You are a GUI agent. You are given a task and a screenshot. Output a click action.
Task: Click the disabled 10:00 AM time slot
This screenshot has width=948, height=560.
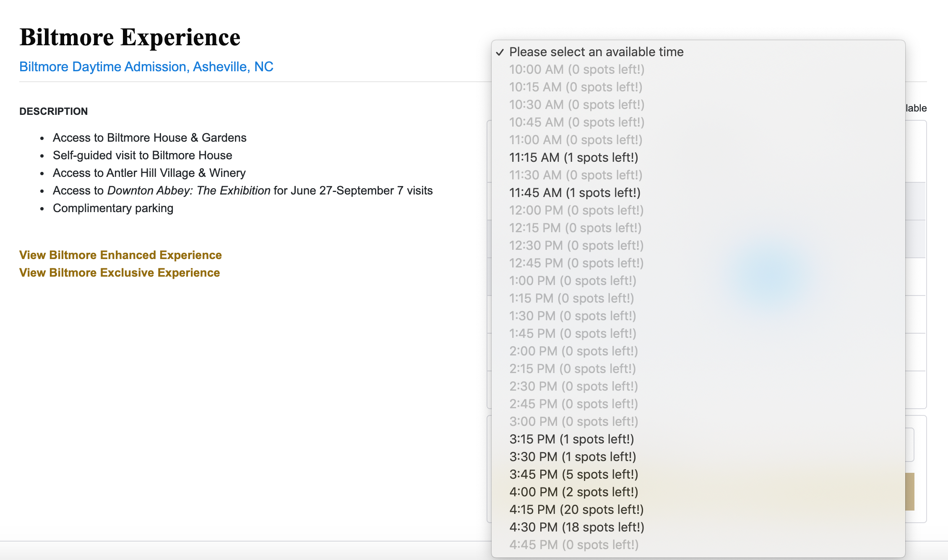coord(576,70)
